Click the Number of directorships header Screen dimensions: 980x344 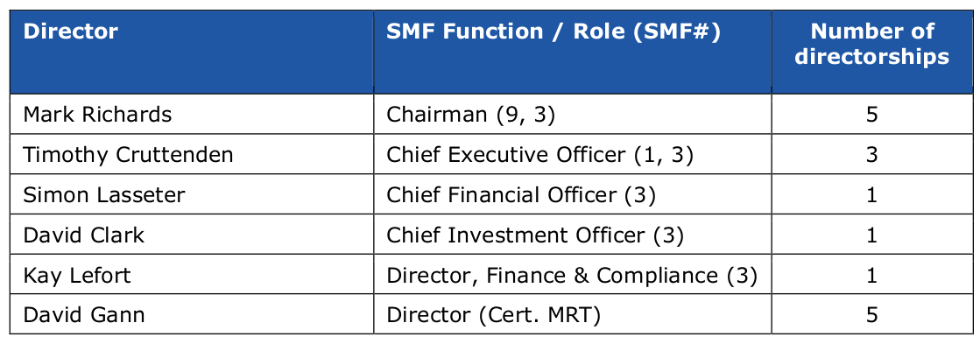(x=872, y=52)
